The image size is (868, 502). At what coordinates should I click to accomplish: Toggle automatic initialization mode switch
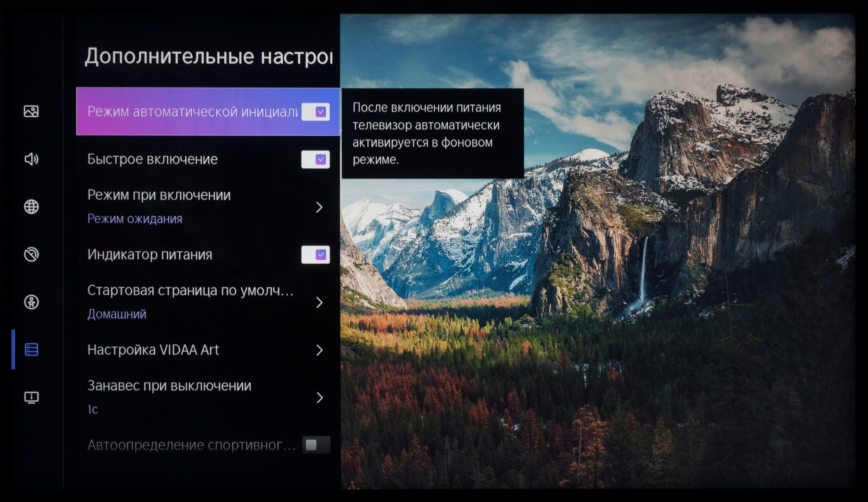315,112
